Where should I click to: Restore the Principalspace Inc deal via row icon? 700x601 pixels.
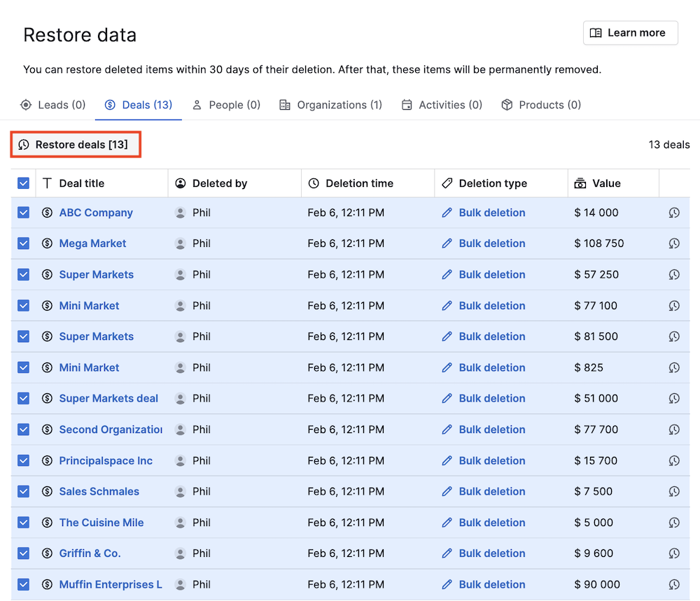tap(674, 460)
